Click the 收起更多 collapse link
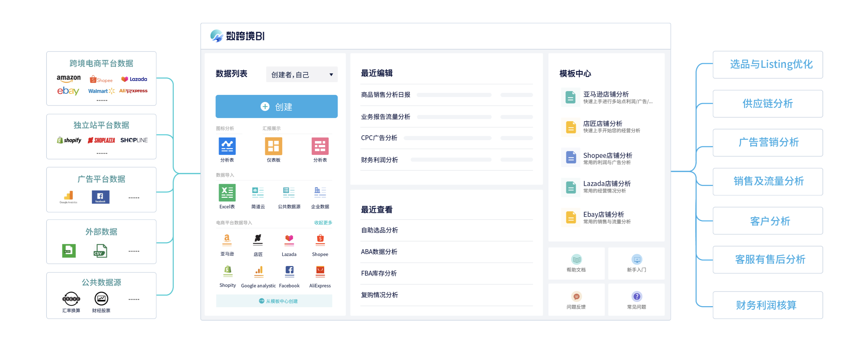The image size is (868, 356). [x=323, y=222]
